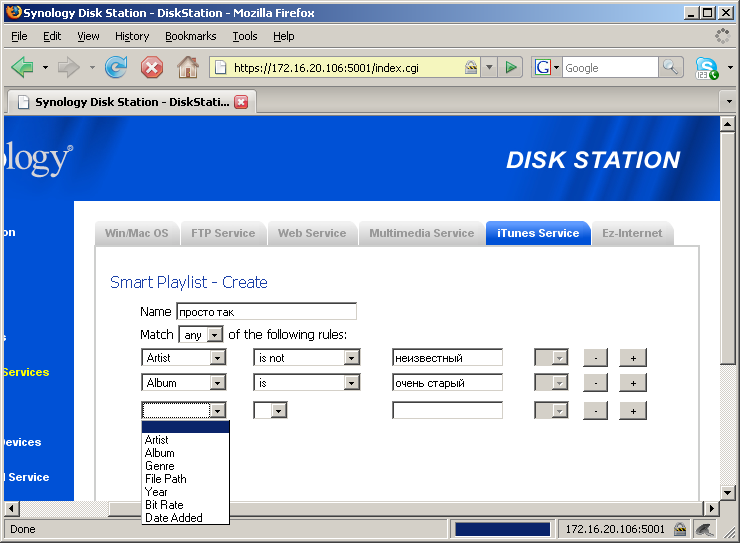The image size is (740, 543).
Task: Start search with the magnifier icon
Action: [x=670, y=67]
